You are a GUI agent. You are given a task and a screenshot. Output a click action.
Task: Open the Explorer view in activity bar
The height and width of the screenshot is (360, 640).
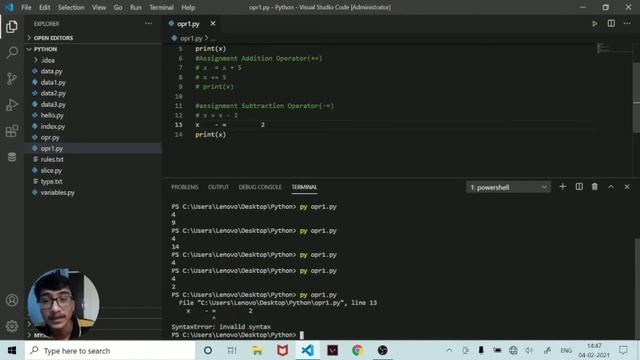click(12, 27)
